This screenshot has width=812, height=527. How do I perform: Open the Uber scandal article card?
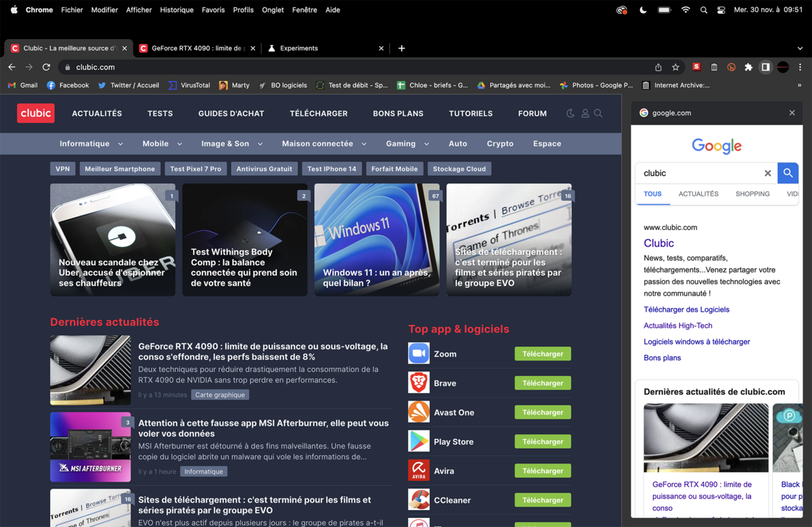click(x=113, y=240)
